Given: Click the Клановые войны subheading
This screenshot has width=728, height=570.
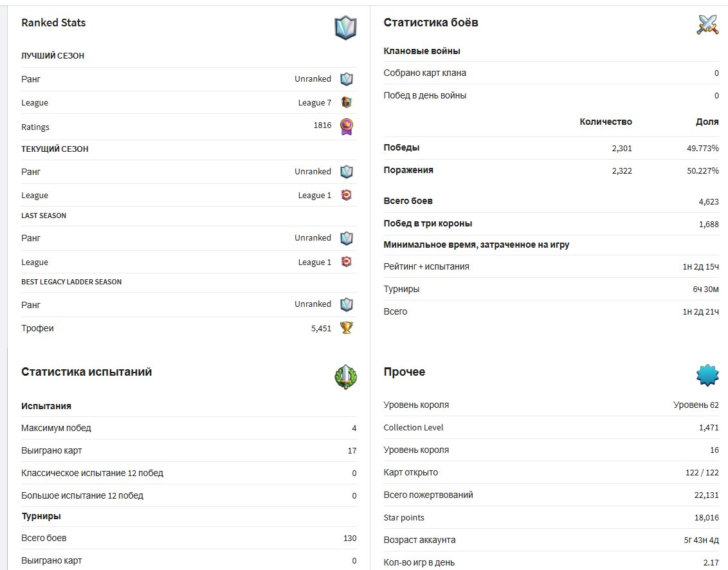Looking at the screenshot, I should point(422,51).
